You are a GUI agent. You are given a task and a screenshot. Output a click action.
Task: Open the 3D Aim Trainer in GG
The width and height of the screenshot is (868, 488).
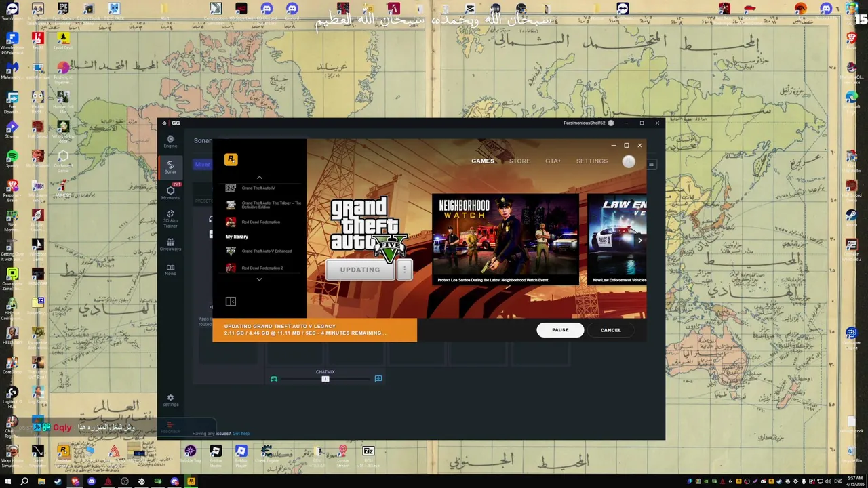[x=170, y=218]
